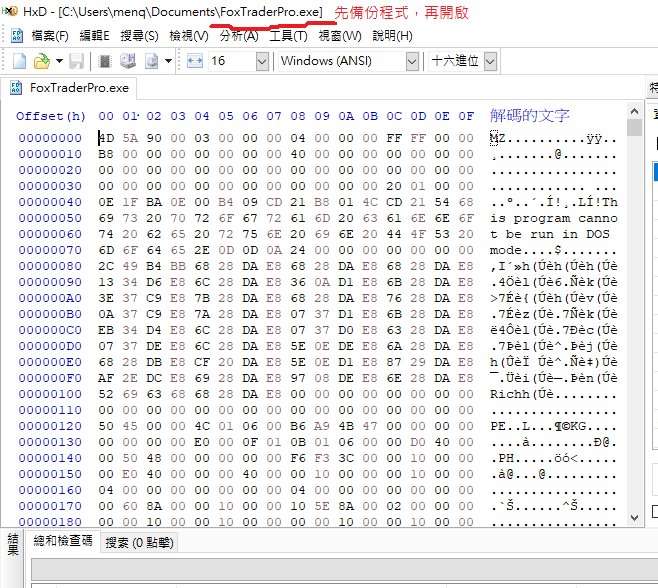Open the 編輯E menu
The image size is (658, 588).
(94, 36)
